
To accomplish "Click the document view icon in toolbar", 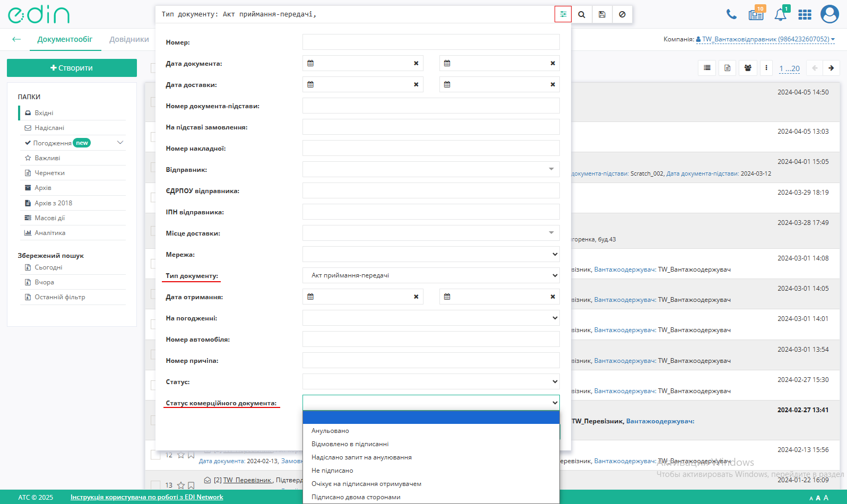I will coord(727,68).
